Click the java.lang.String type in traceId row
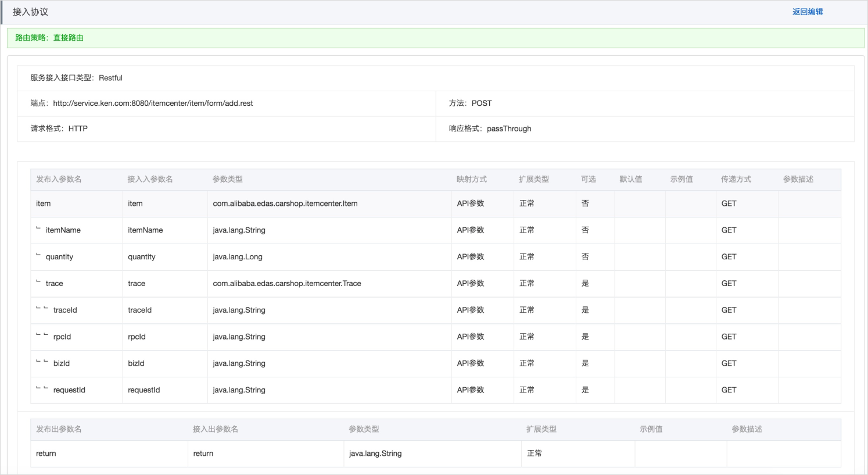The width and height of the screenshot is (868, 475). click(329, 310)
